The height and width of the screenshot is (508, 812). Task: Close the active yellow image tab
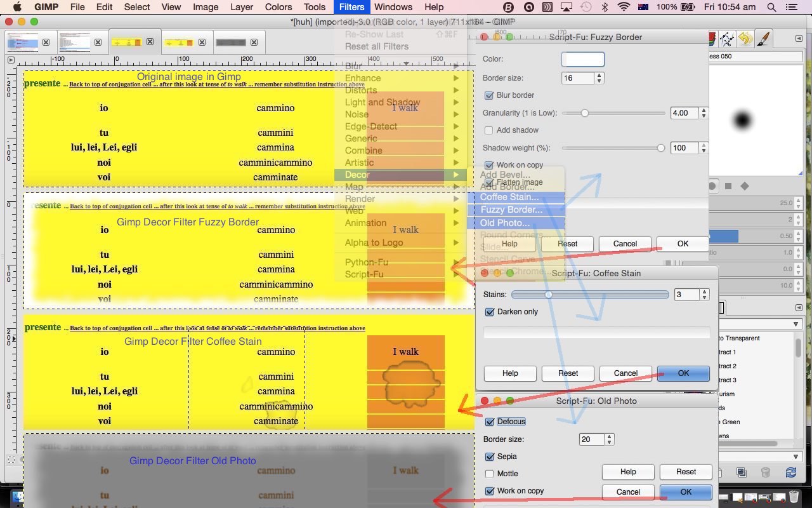pos(150,42)
